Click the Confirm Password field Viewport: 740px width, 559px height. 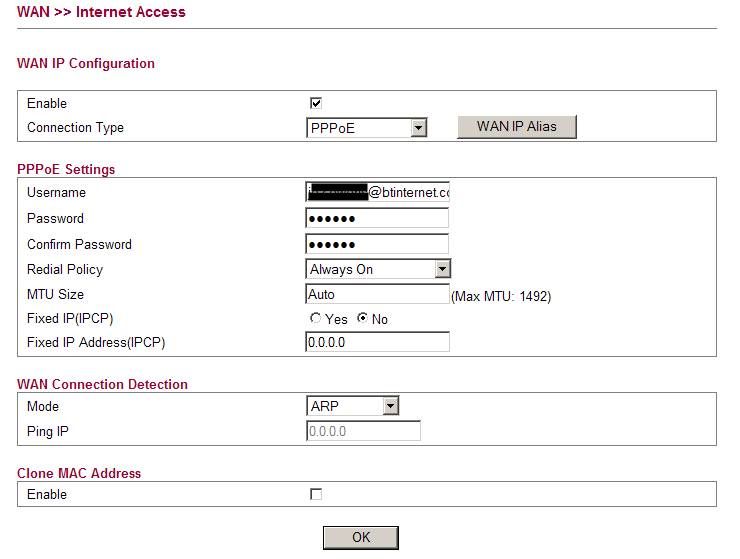click(x=377, y=244)
